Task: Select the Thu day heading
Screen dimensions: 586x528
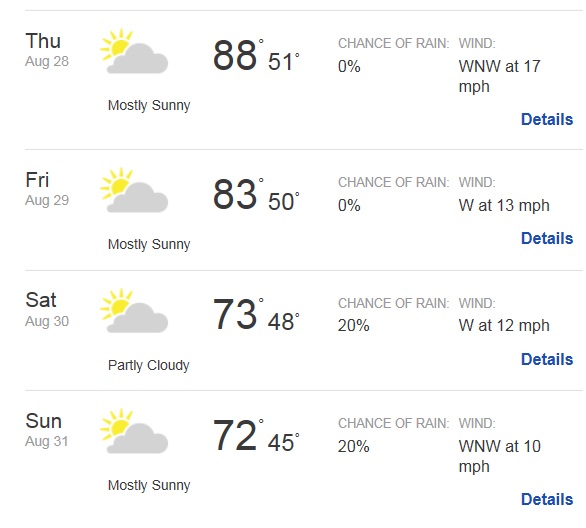Action: [x=43, y=40]
